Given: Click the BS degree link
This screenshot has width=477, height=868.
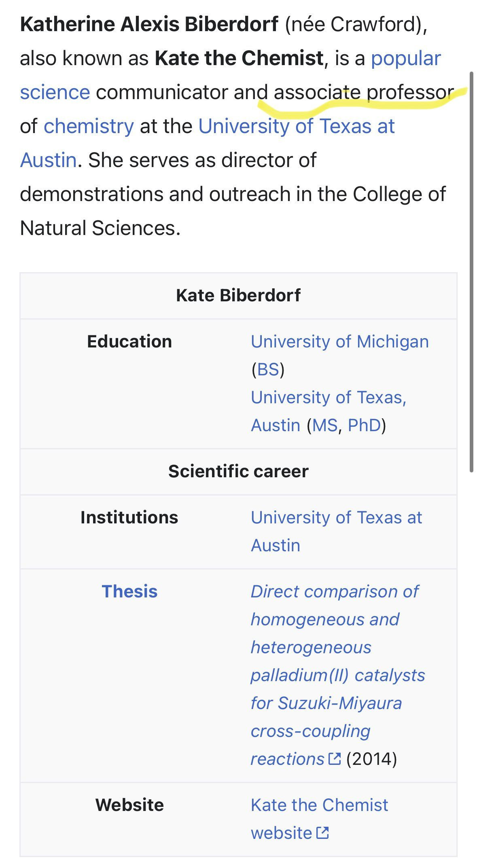Looking at the screenshot, I should (x=268, y=369).
